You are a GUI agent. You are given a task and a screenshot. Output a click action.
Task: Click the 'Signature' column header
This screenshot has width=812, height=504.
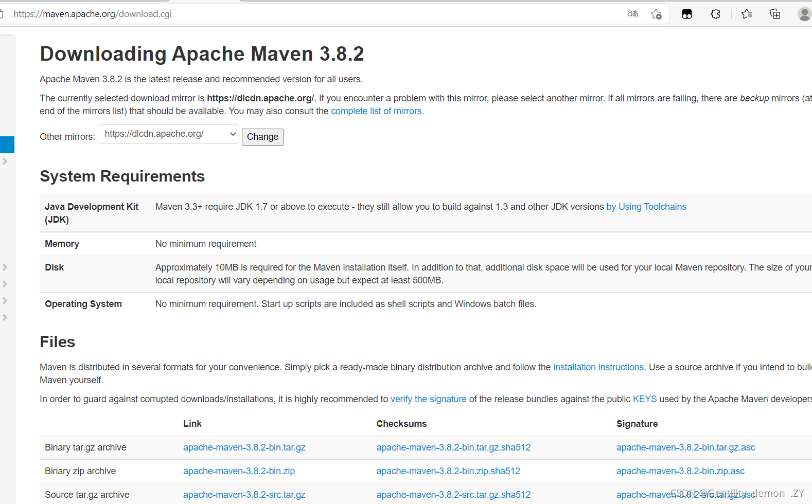(637, 424)
